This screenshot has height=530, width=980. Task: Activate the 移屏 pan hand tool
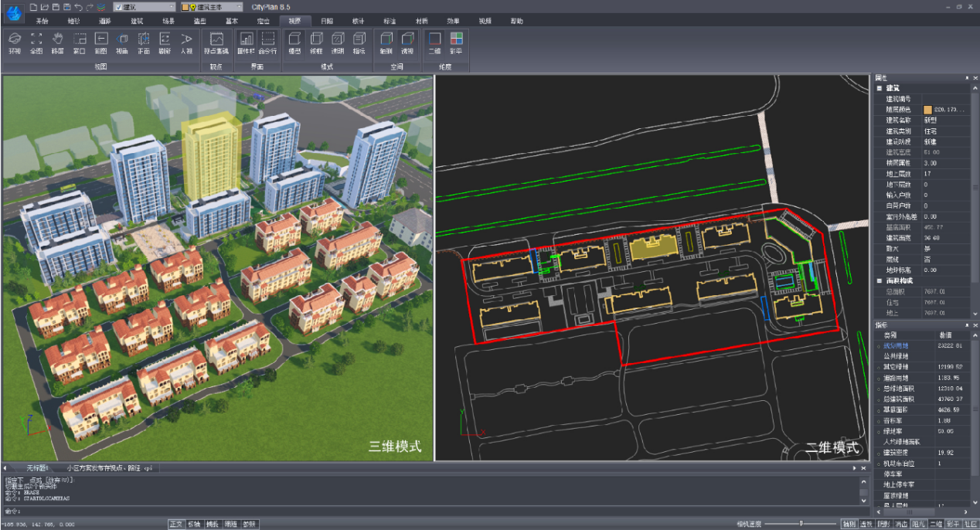point(57,39)
